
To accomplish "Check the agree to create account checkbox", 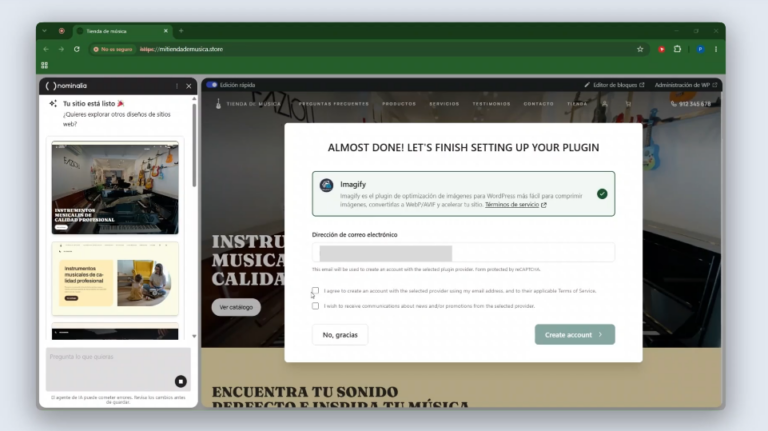I will coord(315,290).
